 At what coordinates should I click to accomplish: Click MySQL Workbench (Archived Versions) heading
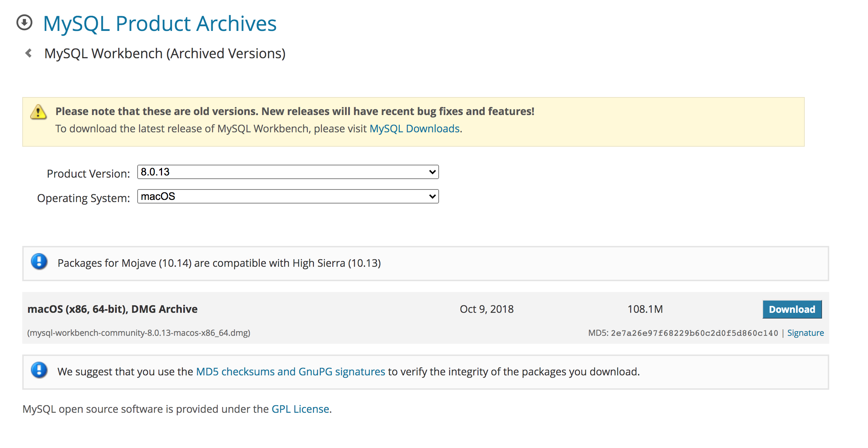point(165,54)
